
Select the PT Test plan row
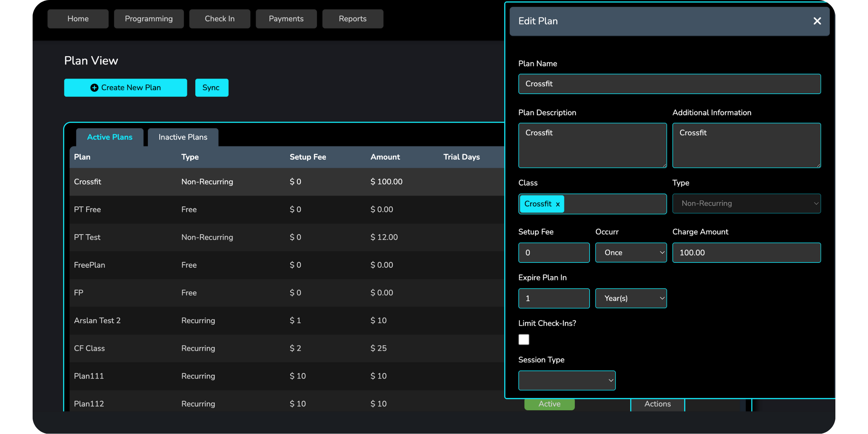pos(87,237)
